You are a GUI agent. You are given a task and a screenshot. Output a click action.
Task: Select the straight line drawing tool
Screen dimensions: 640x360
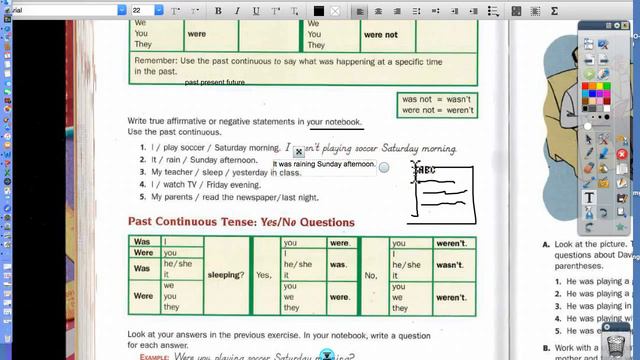(x=589, y=183)
